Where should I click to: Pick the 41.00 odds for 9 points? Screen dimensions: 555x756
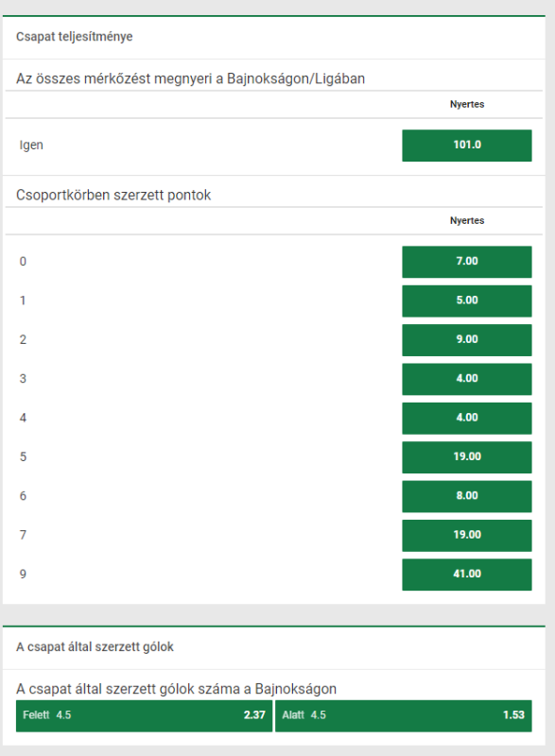coord(467,575)
